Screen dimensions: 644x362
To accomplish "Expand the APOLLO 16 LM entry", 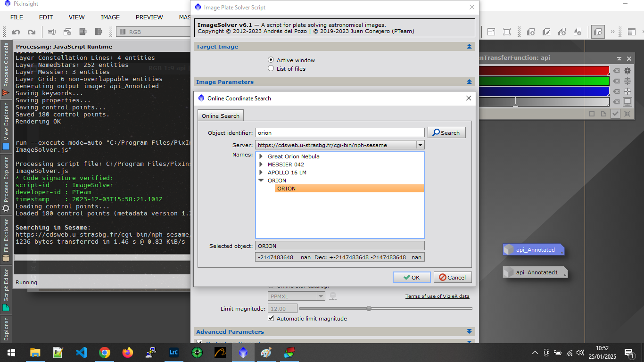I will pos(261,173).
